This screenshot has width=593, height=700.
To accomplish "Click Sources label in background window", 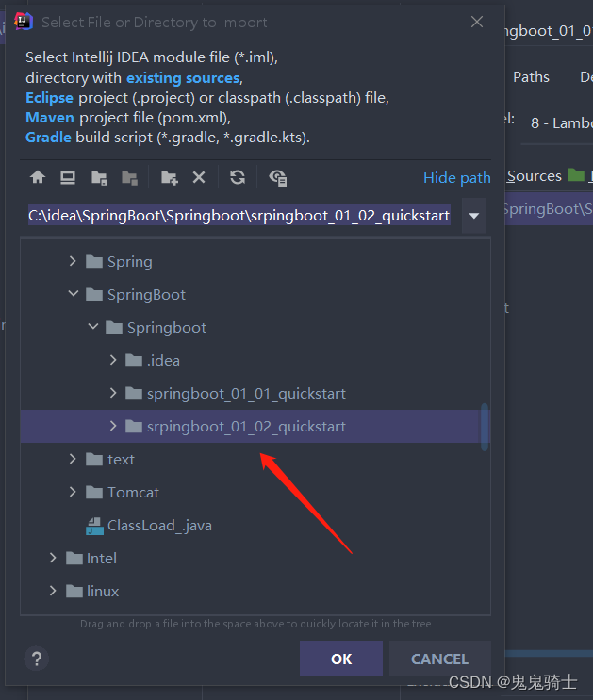I will (534, 176).
